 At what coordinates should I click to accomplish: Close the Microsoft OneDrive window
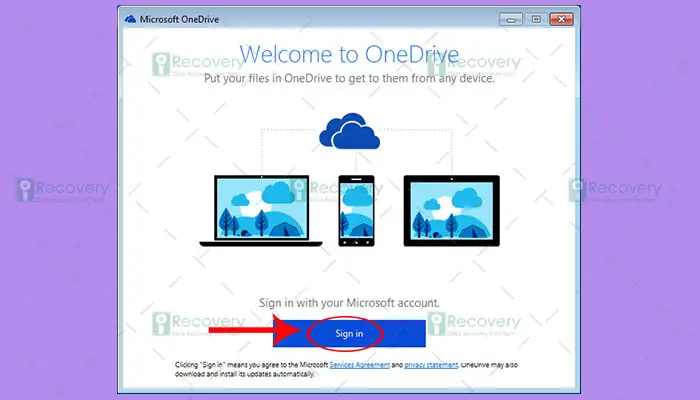pos(561,19)
